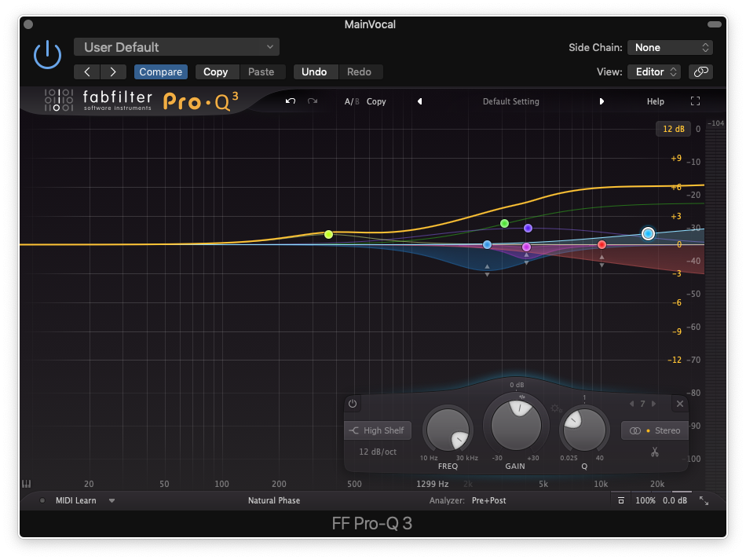Toggle the blue plug-in bypass power button
Screen dimensions: 746x560
click(x=47, y=54)
